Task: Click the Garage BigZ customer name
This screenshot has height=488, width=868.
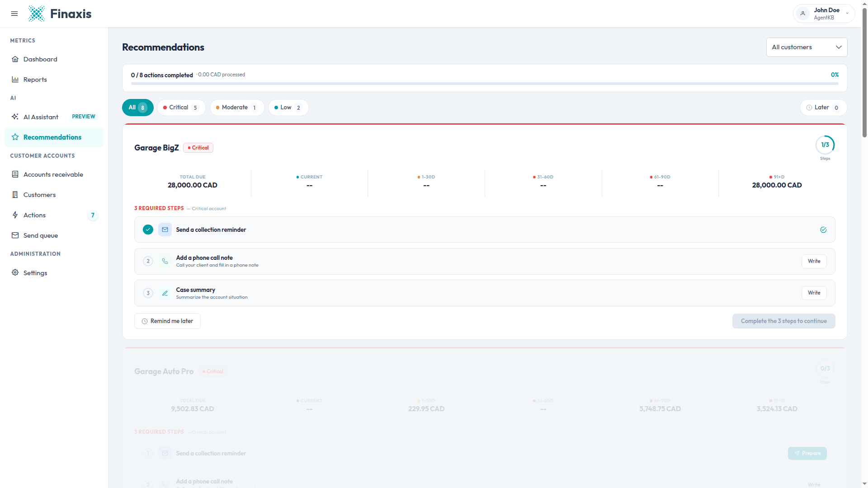Action: click(x=156, y=148)
